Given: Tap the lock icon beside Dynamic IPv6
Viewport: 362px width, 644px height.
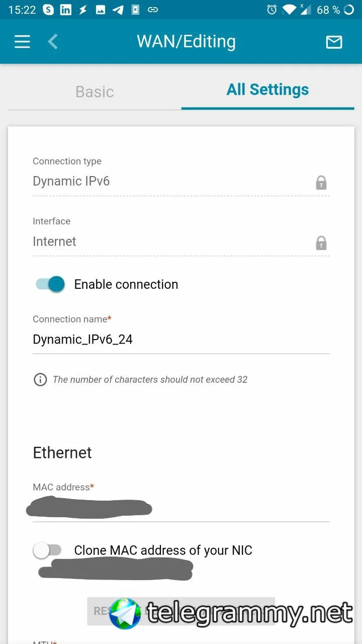Looking at the screenshot, I should point(321,182).
